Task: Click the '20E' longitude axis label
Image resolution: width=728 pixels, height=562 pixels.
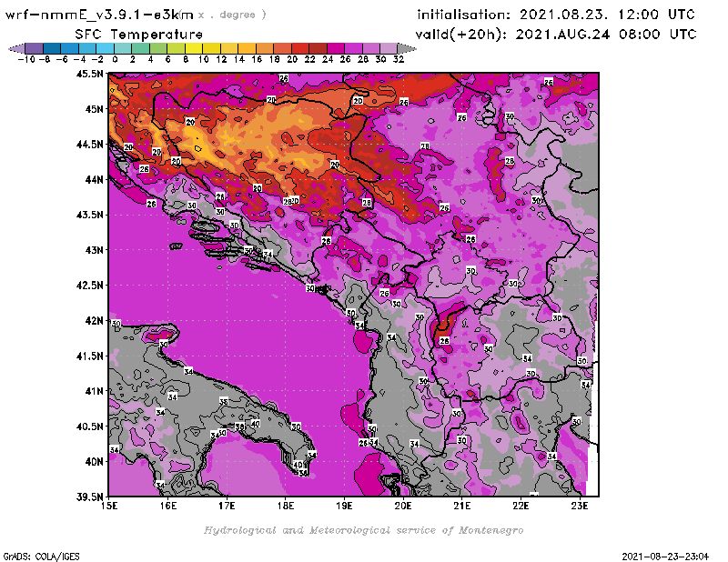Action: click(x=403, y=506)
